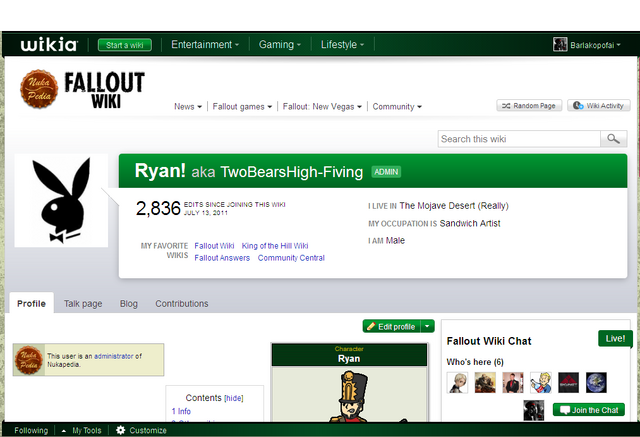Viewport: 640px width, 437px height.
Task: Click Following in the bottom toolbar
Action: pos(31,430)
